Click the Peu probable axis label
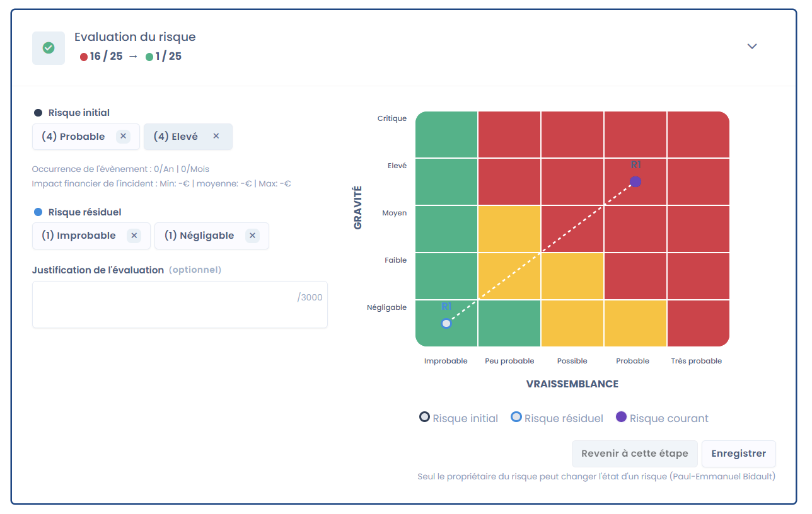This screenshot has height=514, width=812. click(x=509, y=361)
